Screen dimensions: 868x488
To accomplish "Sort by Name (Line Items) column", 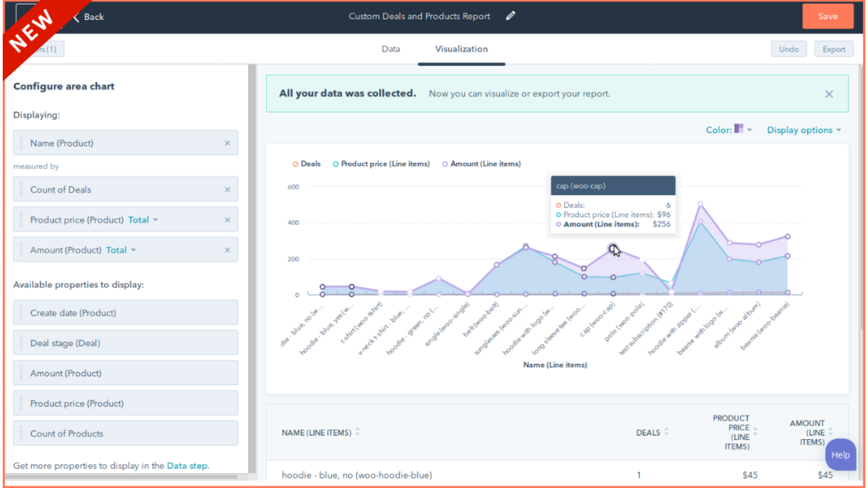I will pyautogui.click(x=358, y=432).
